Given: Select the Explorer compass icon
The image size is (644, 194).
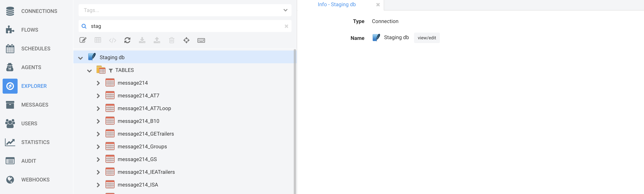Looking at the screenshot, I should (10, 86).
